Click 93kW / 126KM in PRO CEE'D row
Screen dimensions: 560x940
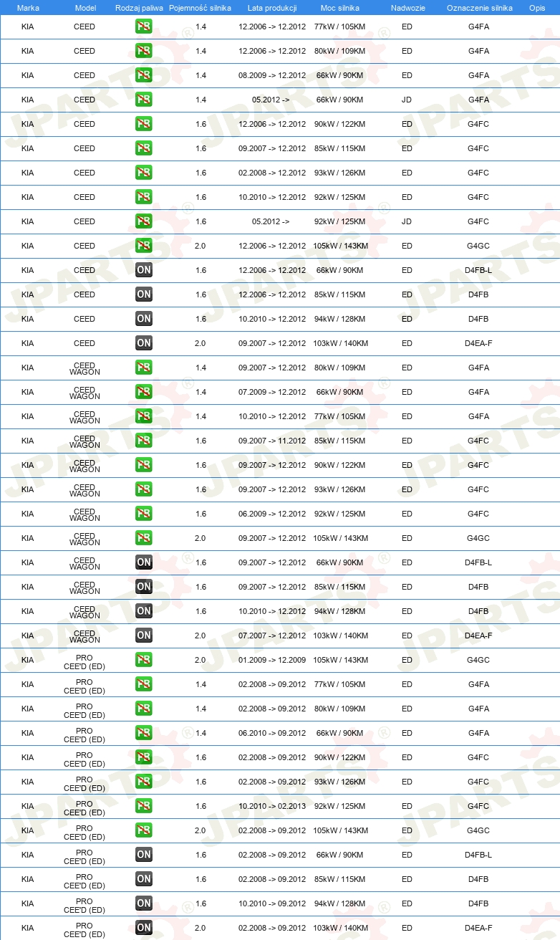click(x=340, y=782)
